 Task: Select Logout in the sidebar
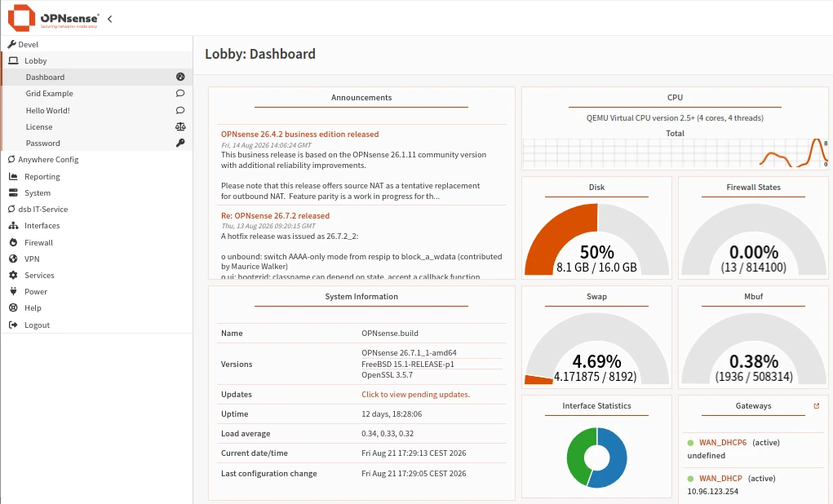97,325
